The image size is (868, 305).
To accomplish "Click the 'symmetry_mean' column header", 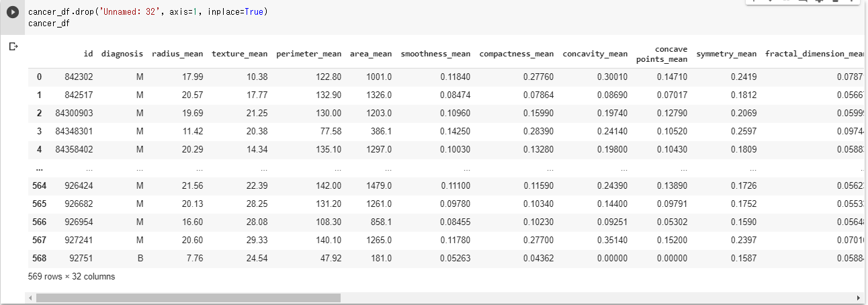I will (726, 54).
